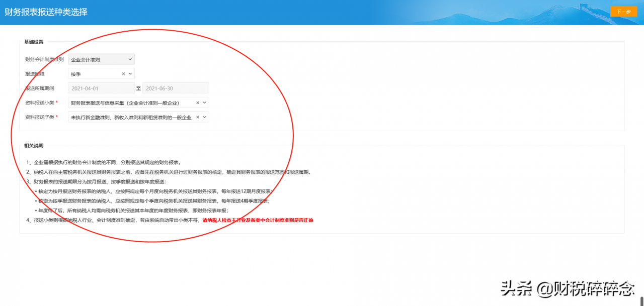Viewport: 644px width, 306px height.
Task: Click the chevron on 企业会计准则 selector
Action: coord(130,59)
